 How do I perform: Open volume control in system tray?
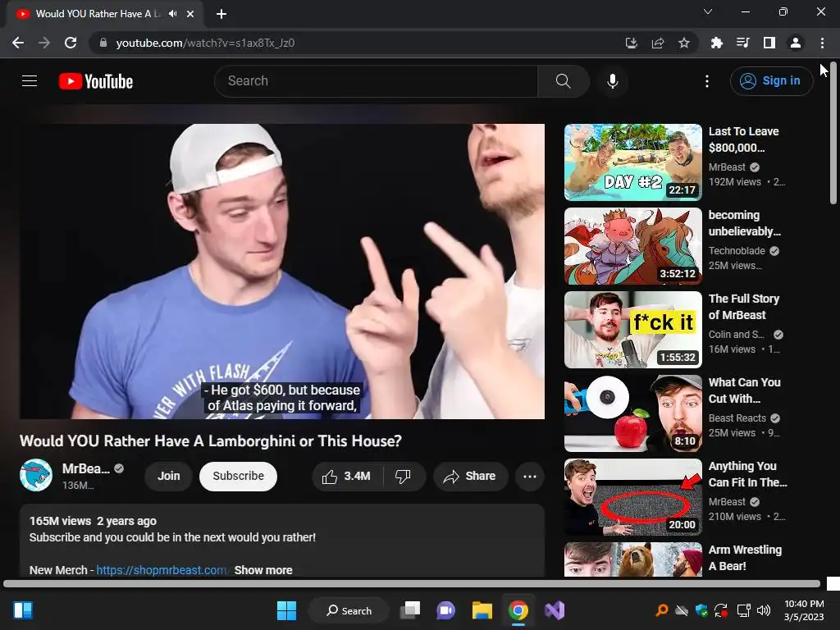point(764,610)
